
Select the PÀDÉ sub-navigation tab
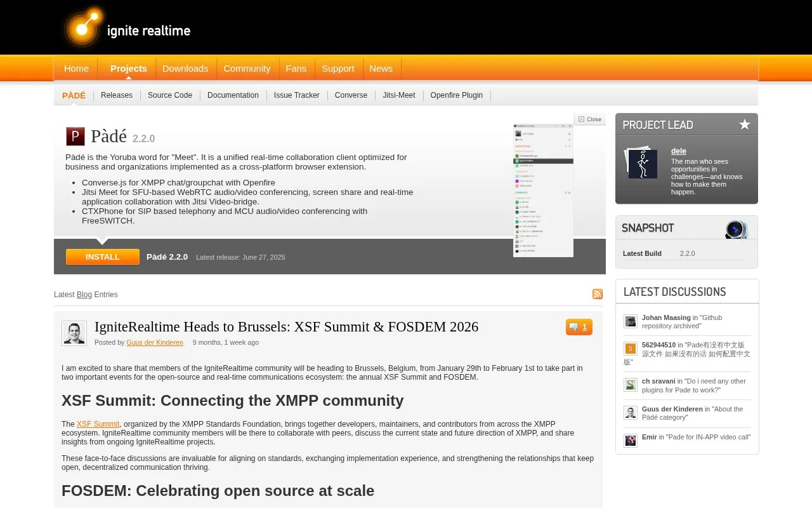click(74, 95)
